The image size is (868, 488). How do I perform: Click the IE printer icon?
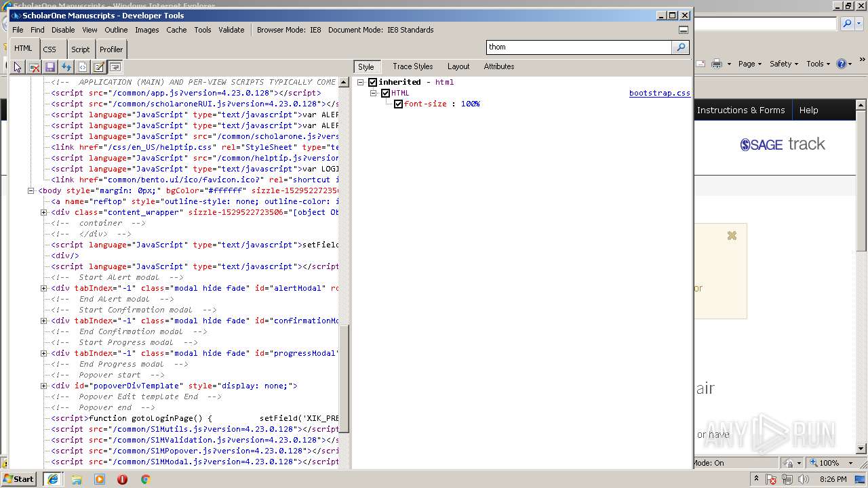(x=717, y=64)
